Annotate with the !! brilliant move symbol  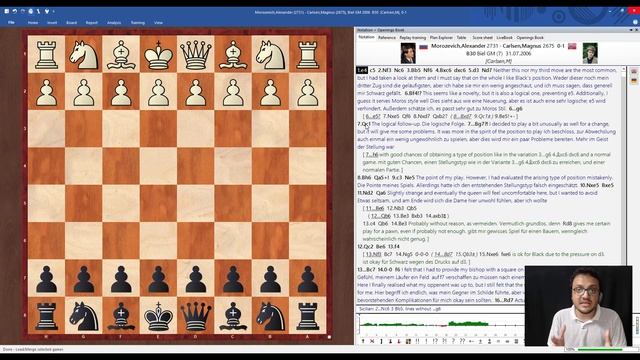[417, 341]
